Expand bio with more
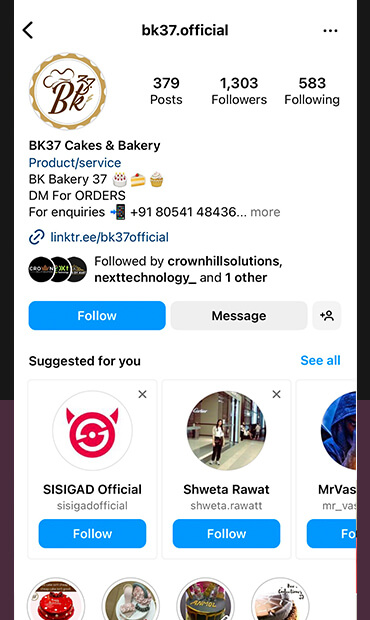Image resolution: width=370 pixels, height=620 pixels. (265, 212)
